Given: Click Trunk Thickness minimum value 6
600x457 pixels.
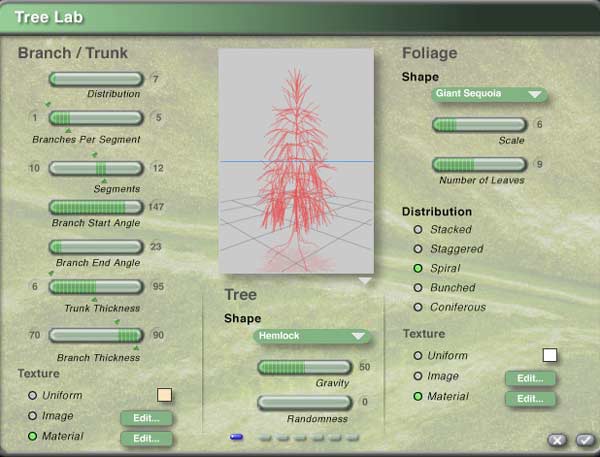Looking at the screenshot, I should pyautogui.click(x=35, y=286).
